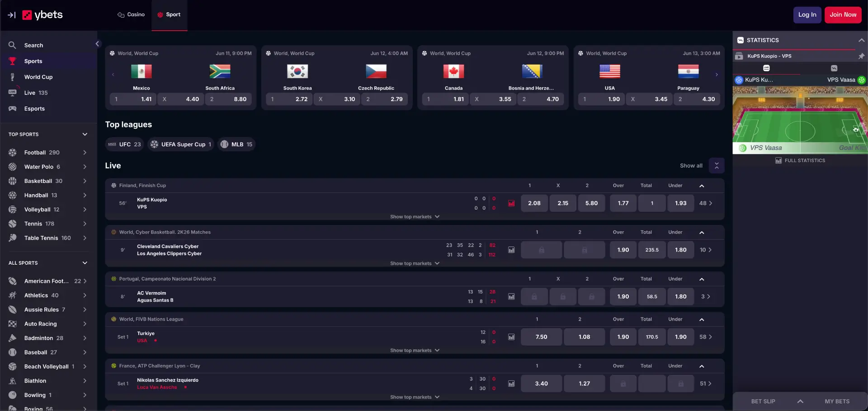Click the collapse-all live events toggle button
This screenshot has width=868, height=411.
717,166
